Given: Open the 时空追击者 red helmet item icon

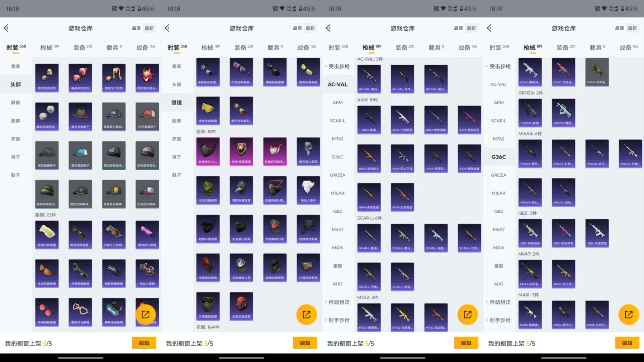Looking at the screenshot, I should [x=147, y=78].
